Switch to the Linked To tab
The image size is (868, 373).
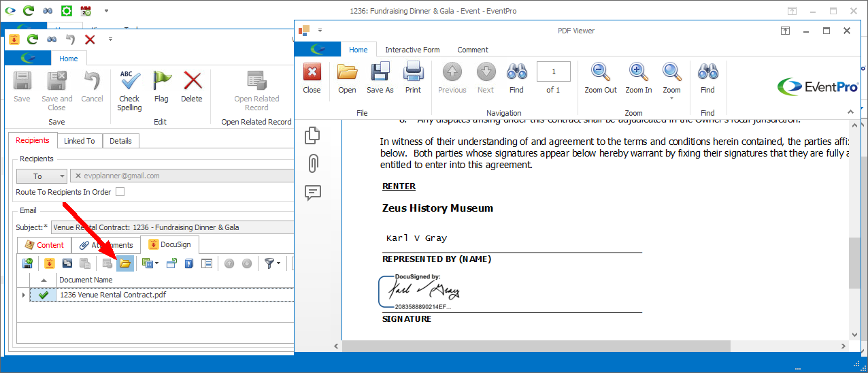(80, 141)
